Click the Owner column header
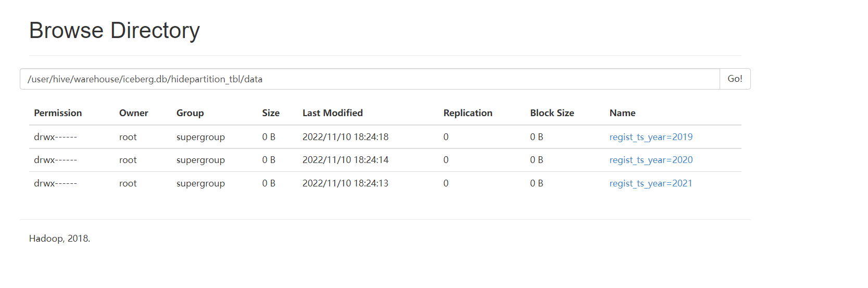This screenshot has height=288, width=868. click(133, 113)
